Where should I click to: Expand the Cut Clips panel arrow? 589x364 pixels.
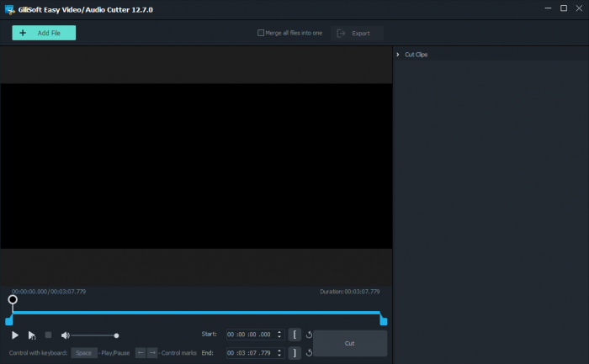pos(398,55)
